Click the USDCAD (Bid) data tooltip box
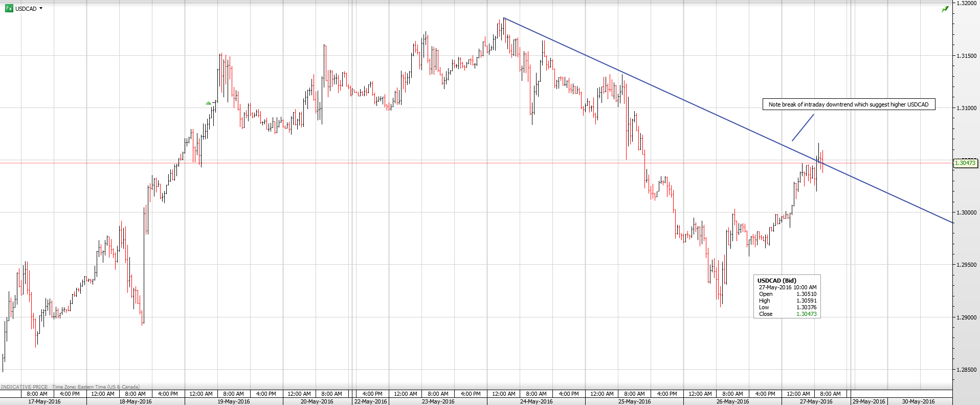980x405 pixels. coord(787,297)
